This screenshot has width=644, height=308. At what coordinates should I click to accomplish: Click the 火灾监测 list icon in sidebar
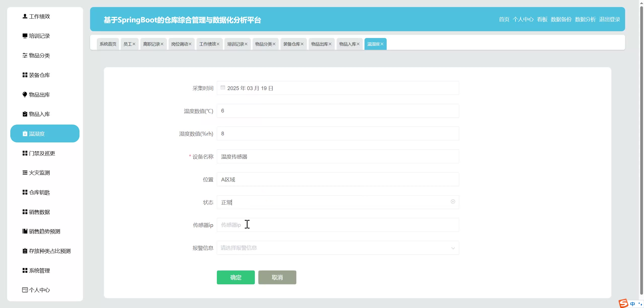pyautogui.click(x=25, y=173)
